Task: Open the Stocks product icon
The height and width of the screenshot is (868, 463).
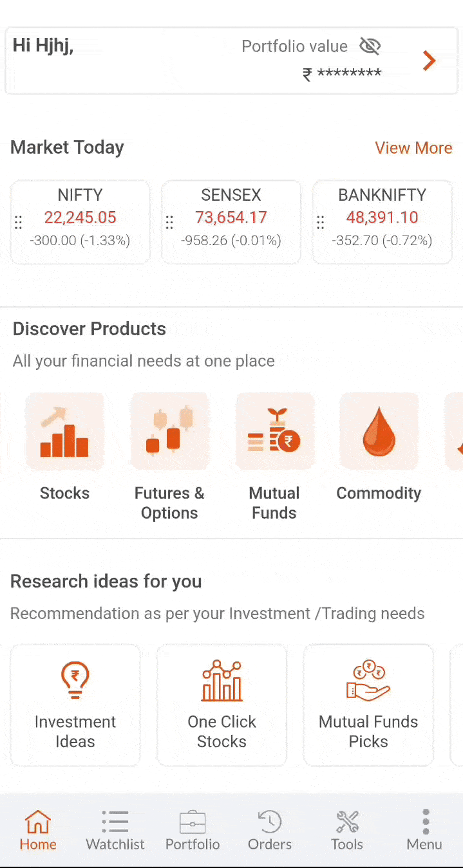Action: [64, 432]
